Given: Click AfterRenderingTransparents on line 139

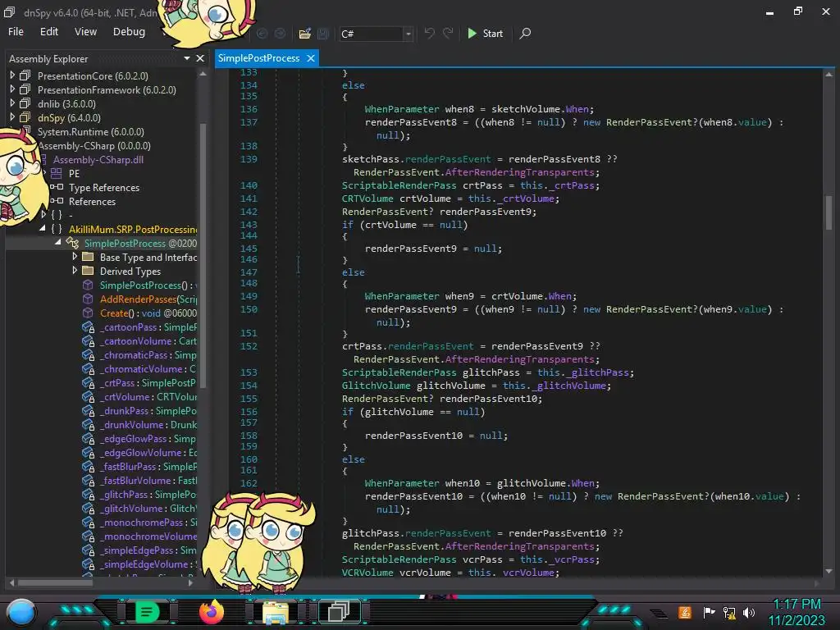Looking at the screenshot, I should [519, 172].
